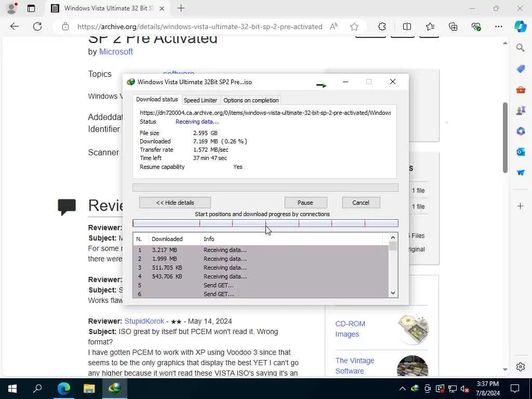Open sidebar Microsoft 365 icon
Image resolution: width=532 pixels, height=399 pixels.
(x=521, y=131)
